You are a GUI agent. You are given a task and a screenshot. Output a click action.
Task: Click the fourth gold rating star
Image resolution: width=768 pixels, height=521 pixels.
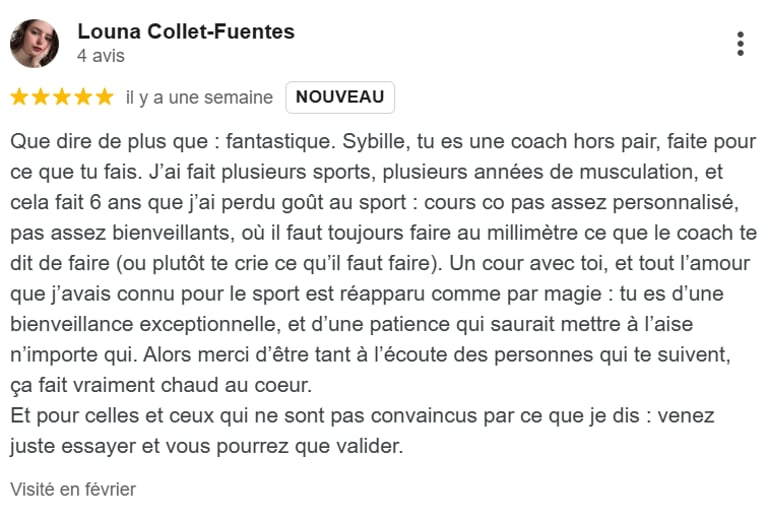pyautogui.click(x=83, y=97)
